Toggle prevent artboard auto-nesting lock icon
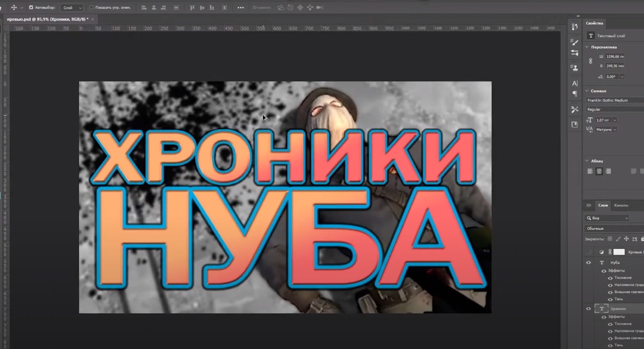The image size is (644, 349). (x=635, y=239)
